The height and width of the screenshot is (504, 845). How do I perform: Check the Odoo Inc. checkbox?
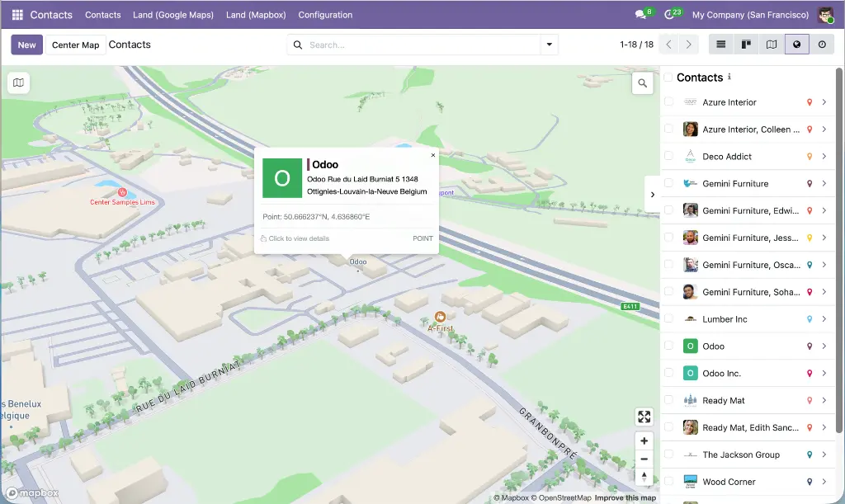(x=668, y=372)
